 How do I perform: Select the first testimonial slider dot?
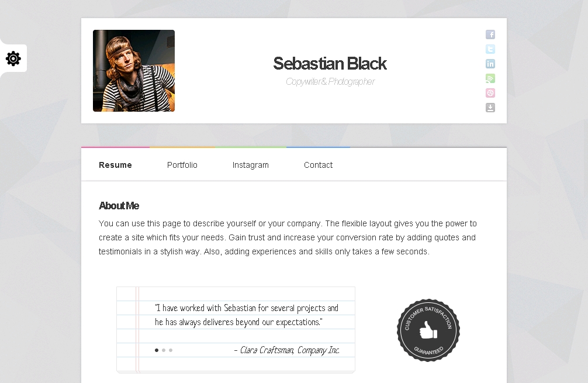pyautogui.click(x=157, y=350)
